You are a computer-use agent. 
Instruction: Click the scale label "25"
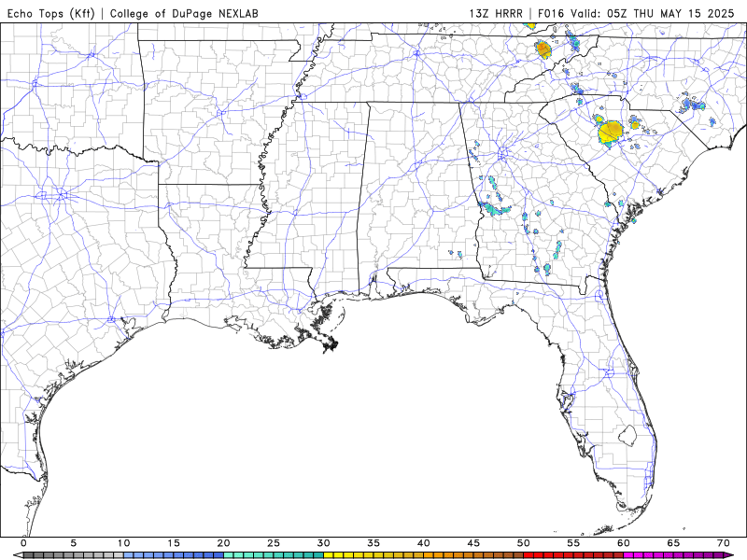click(x=274, y=543)
